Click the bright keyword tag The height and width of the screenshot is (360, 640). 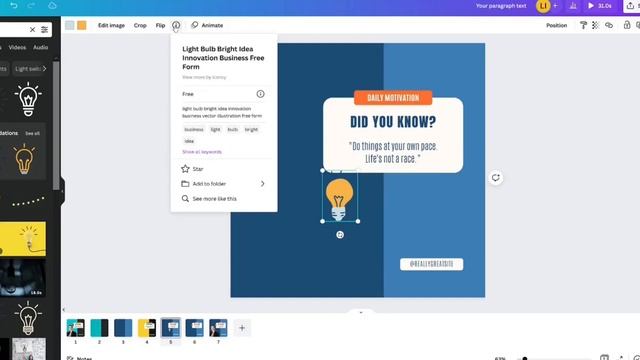pos(251,129)
